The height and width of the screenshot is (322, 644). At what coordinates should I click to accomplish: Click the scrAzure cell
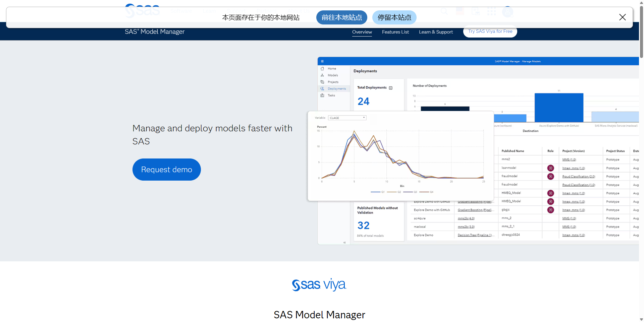[420, 218]
